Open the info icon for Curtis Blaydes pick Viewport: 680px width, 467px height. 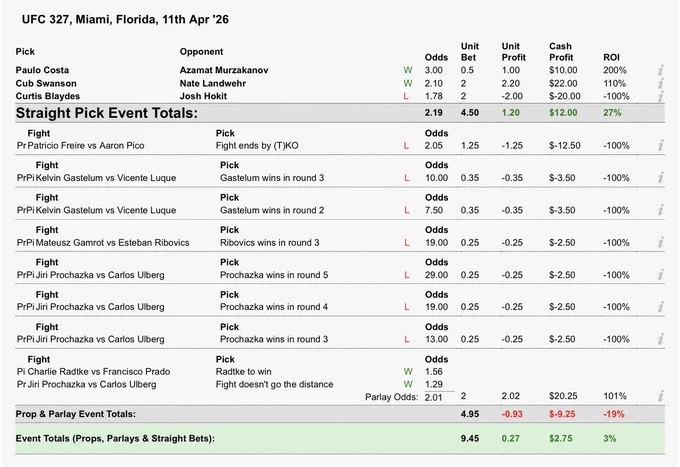660,96
